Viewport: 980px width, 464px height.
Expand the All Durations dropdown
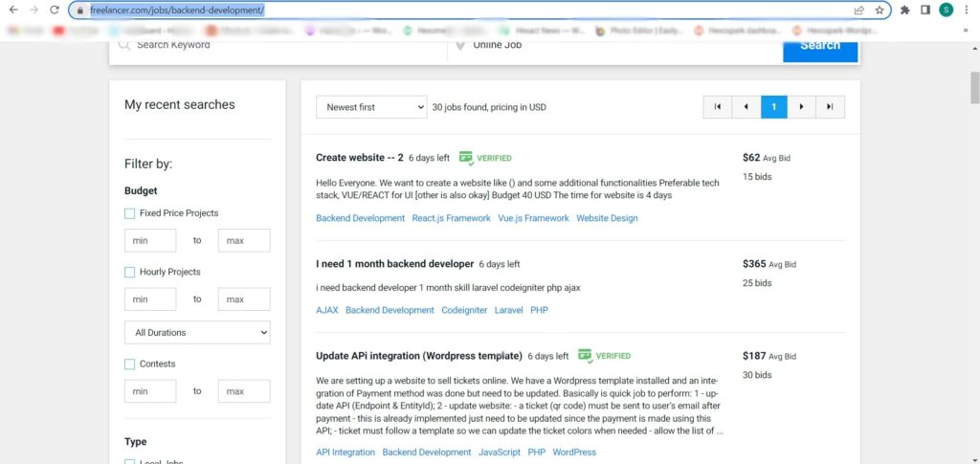pyautogui.click(x=197, y=332)
